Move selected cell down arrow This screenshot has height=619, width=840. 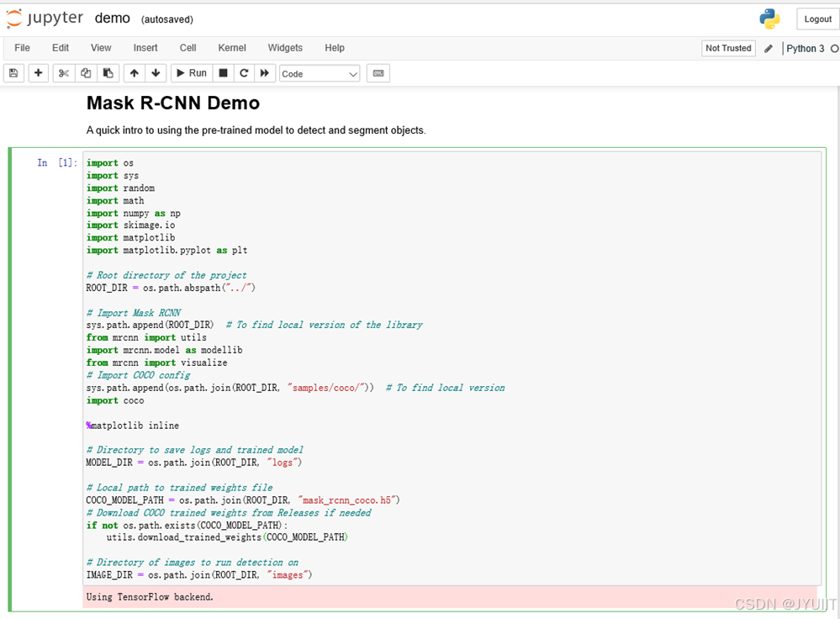[156, 73]
